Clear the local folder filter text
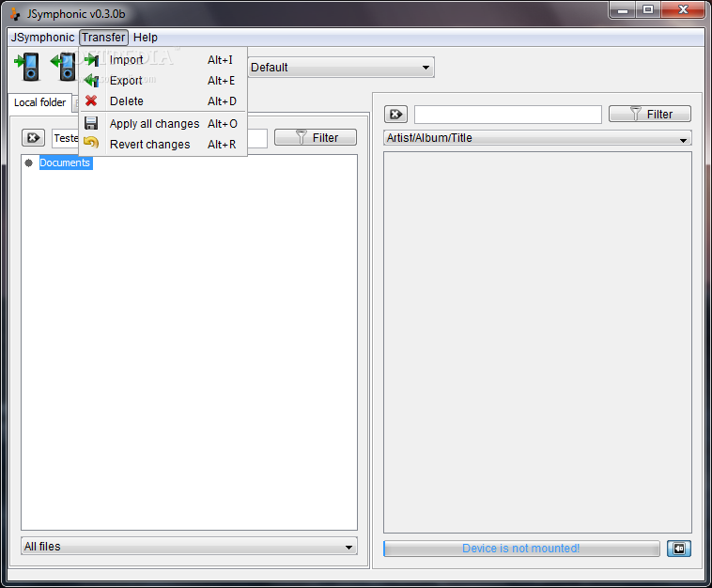Image resolution: width=712 pixels, height=588 pixels. pos(33,137)
